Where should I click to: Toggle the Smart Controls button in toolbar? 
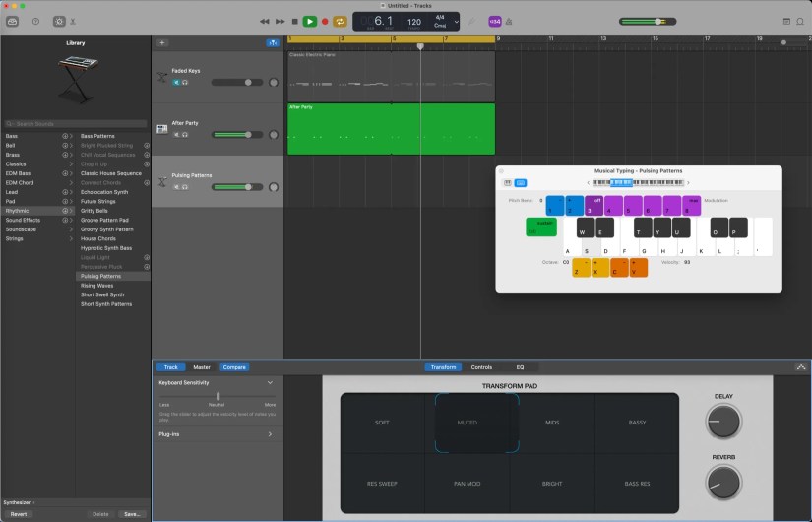click(x=59, y=22)
